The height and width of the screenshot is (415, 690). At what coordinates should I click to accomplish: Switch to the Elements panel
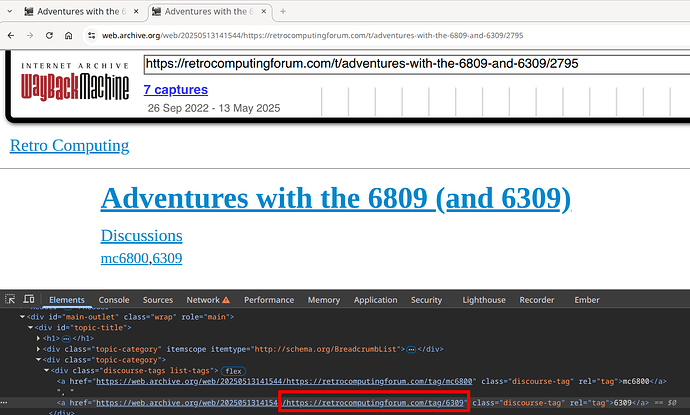pos(67,300)
